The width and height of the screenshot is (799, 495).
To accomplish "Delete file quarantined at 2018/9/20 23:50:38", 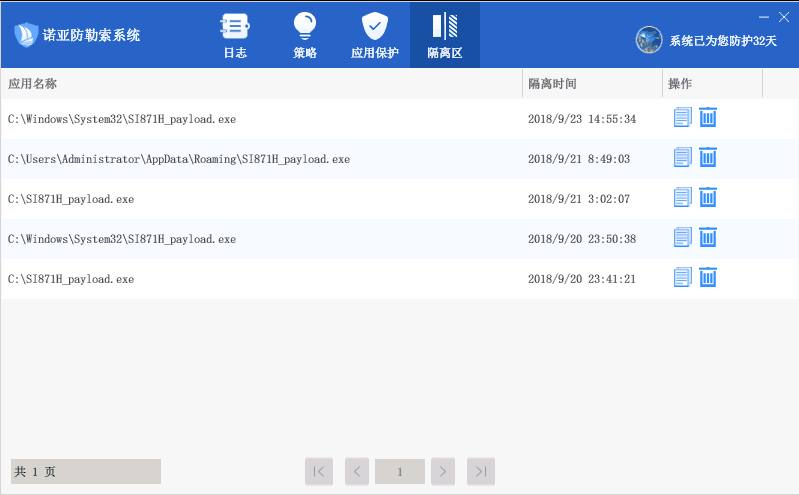I will click(708, 237).
